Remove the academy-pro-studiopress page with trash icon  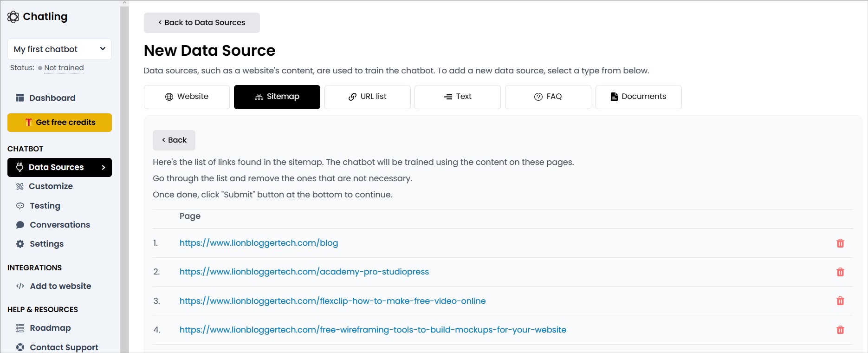click(x=840, y=272)
